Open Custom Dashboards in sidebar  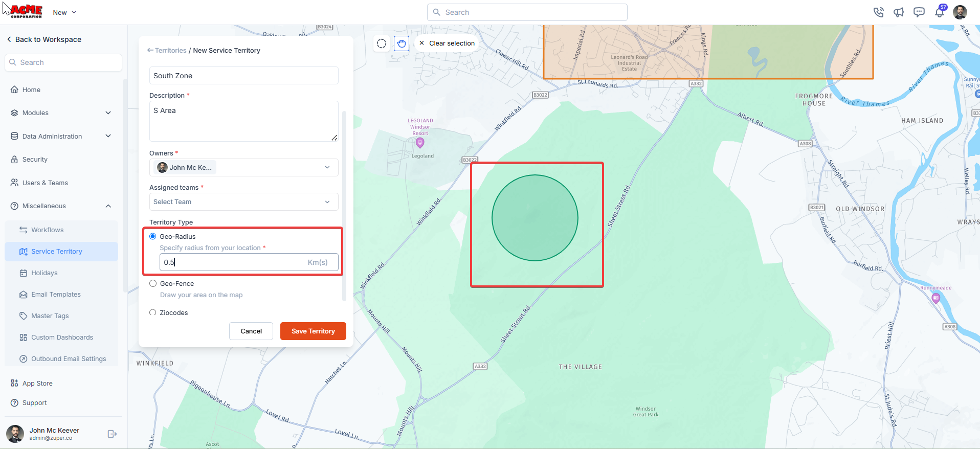61,338
